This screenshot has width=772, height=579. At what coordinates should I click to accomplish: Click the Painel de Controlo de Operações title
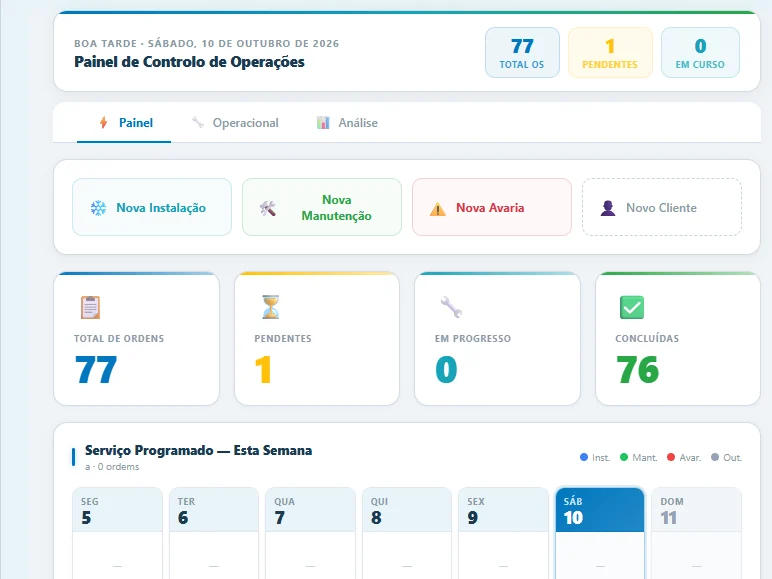point(190,62)
